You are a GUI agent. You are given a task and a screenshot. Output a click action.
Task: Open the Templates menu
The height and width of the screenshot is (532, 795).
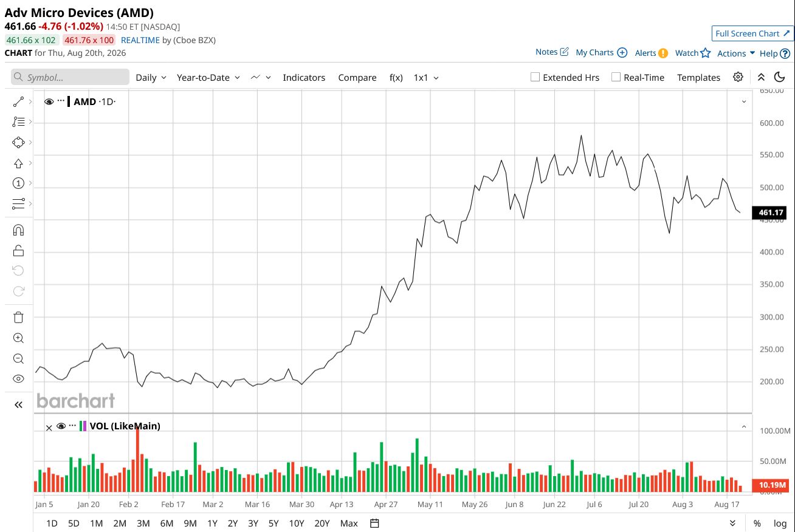[x=699, y=78]
